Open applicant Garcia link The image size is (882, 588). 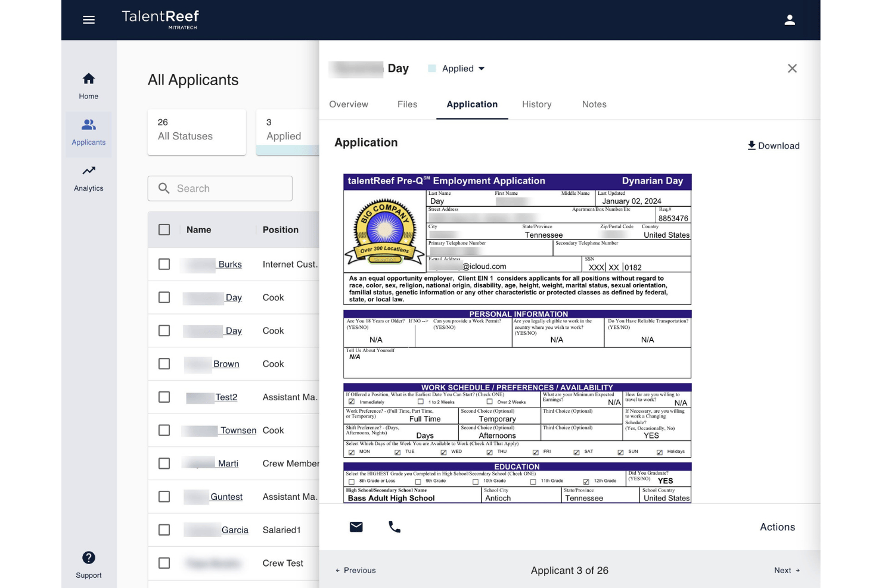(235, 530)
